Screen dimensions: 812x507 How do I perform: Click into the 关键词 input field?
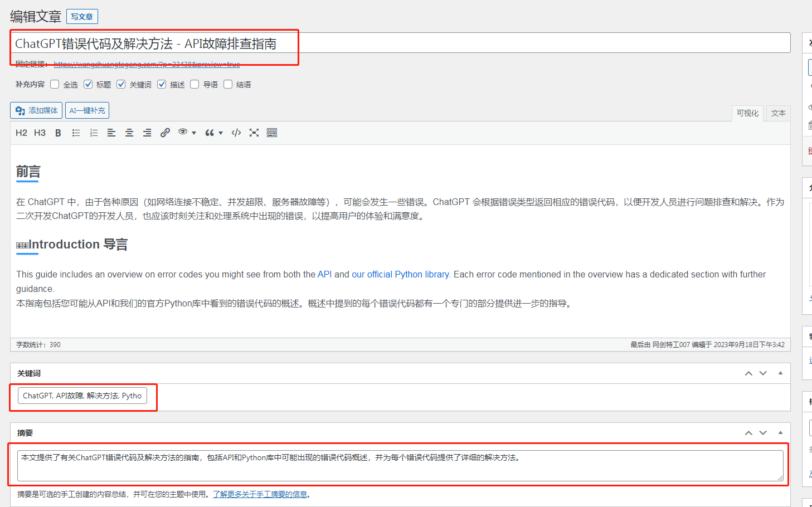[x=82, y=396]
